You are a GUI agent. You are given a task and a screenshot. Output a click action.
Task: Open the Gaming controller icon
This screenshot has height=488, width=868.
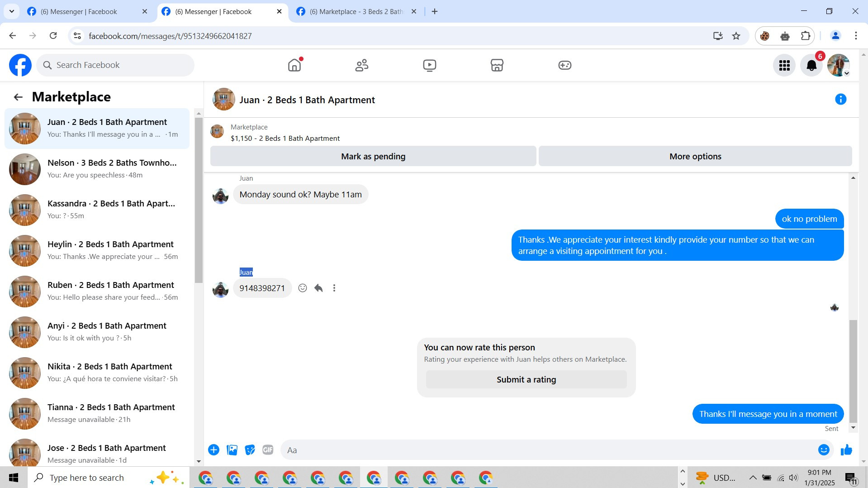click(x=564, y=65)
